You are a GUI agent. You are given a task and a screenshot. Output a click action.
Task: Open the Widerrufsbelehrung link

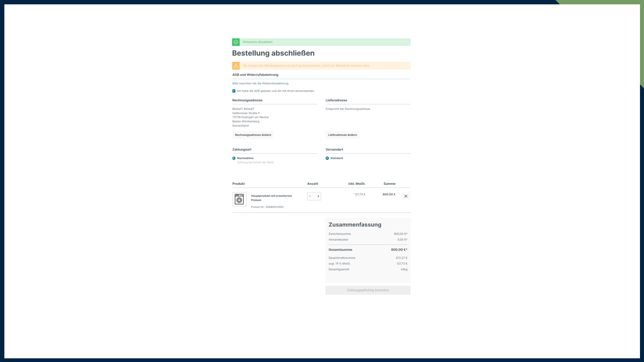pos(276,83)
